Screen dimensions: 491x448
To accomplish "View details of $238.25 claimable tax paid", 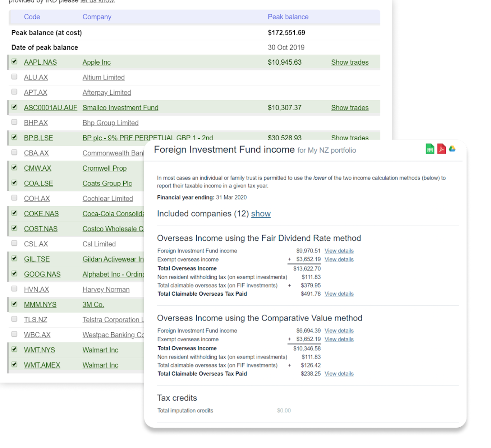I will [339, 374].
